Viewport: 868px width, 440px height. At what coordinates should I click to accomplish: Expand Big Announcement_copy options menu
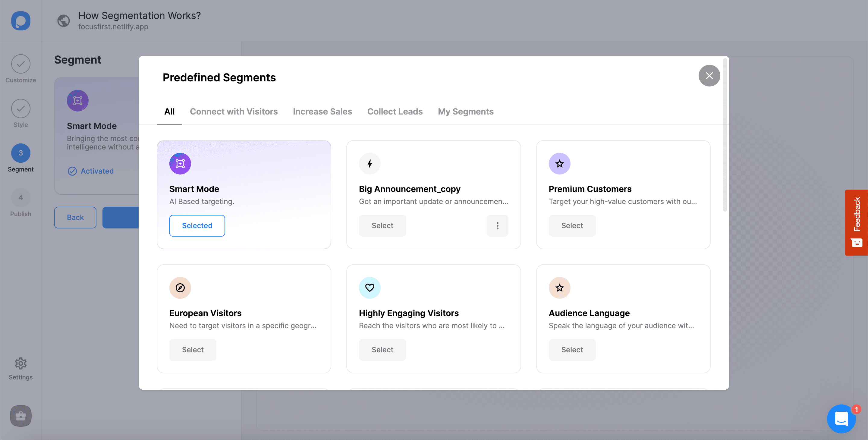tap(496, 225)
